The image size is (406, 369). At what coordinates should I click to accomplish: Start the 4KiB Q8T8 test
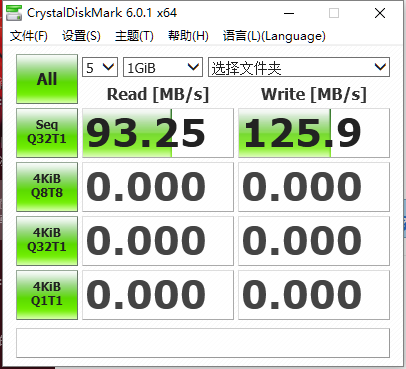click(47, 187)
